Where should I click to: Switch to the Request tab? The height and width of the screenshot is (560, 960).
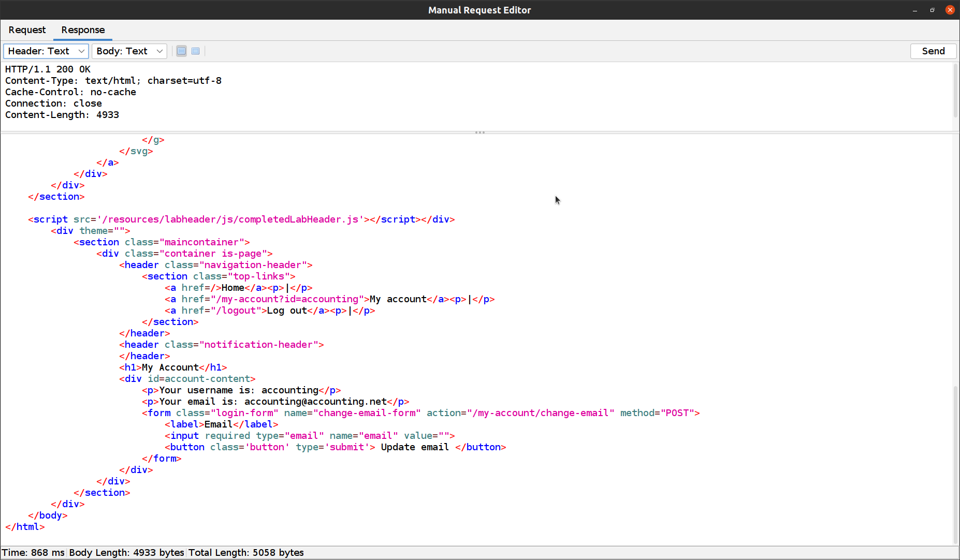coord(27,30)
